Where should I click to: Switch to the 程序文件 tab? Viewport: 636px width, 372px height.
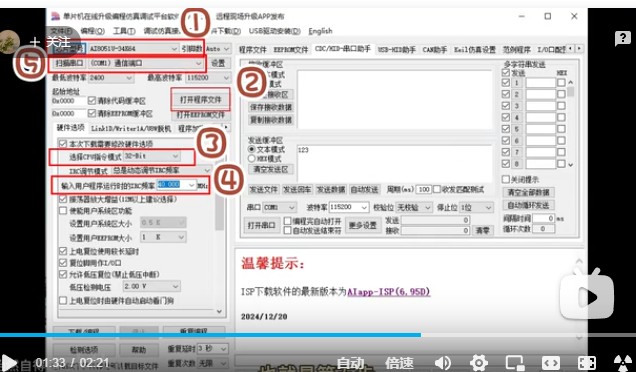pyautogui.click(x=252, y=49)
